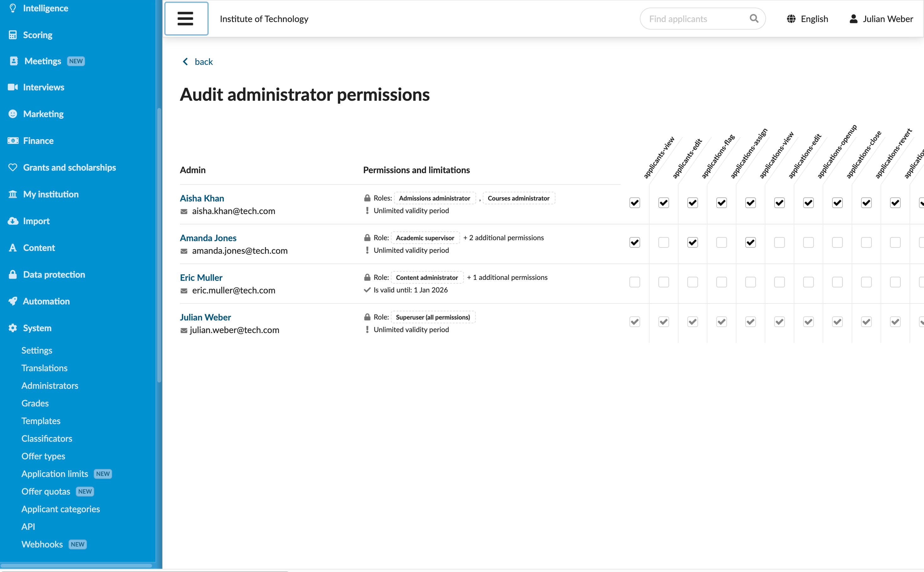Click the Content letter A icon
924x572 pixels.
click(x=13, y=248)
